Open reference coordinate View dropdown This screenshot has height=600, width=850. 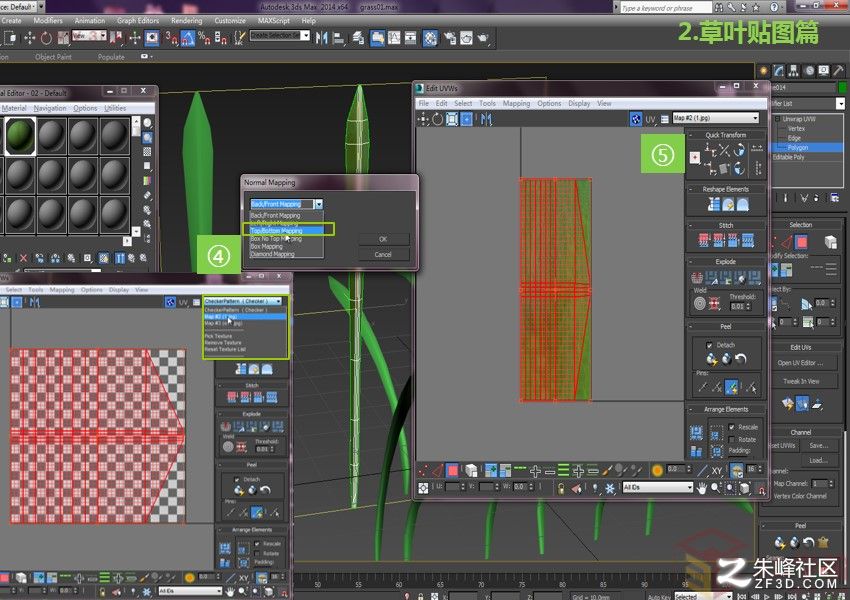(x=89, y=35)
